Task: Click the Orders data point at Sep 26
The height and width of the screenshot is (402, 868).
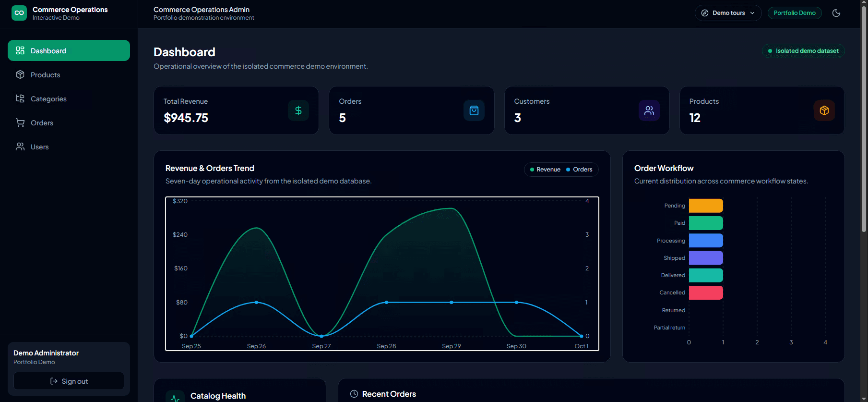Action: 256,302
